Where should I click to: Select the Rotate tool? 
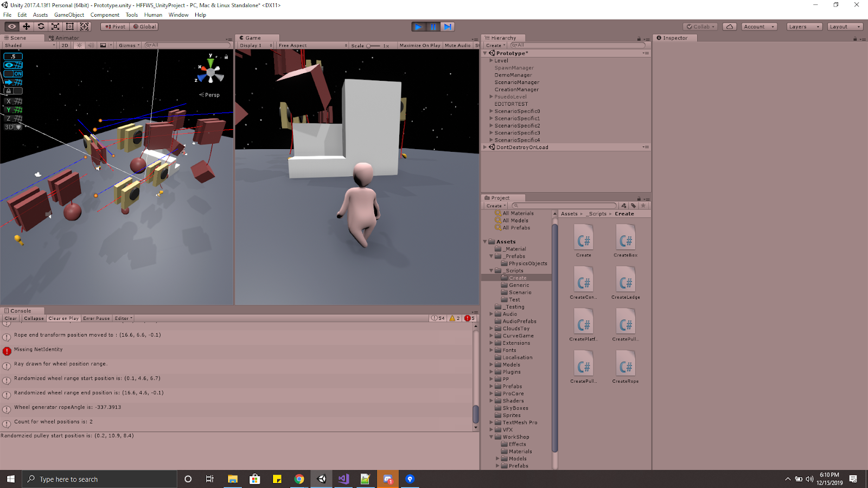point(41,26)
